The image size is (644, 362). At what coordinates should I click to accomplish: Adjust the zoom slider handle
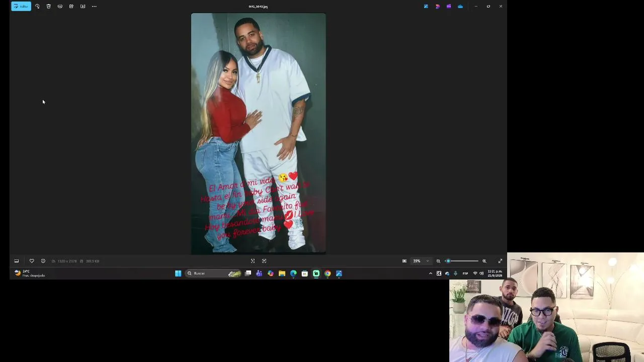tap(448, 261)
